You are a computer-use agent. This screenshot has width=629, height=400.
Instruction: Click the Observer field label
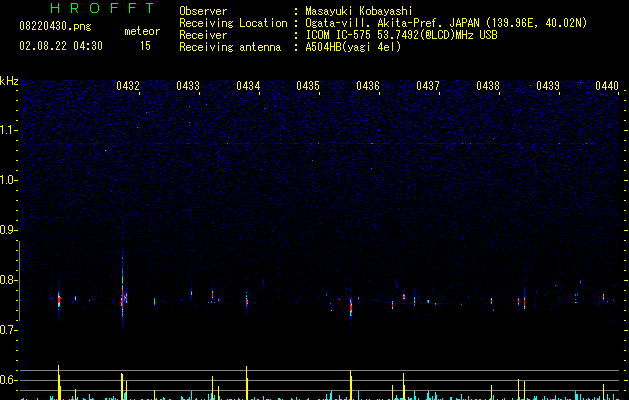[x=203, y=11]
